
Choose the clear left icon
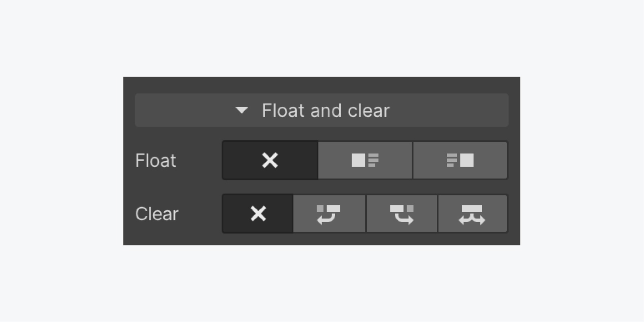(x=329, y=214)
